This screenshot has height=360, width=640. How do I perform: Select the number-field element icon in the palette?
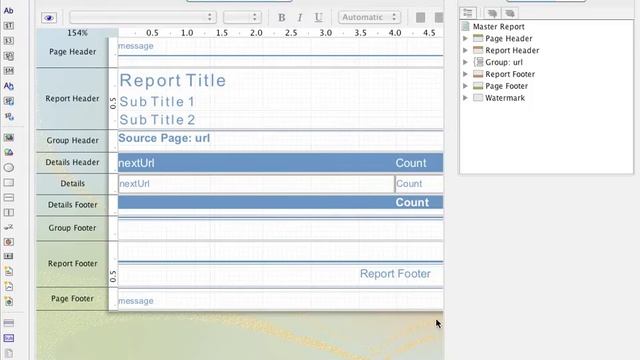[x=9, y=41]
